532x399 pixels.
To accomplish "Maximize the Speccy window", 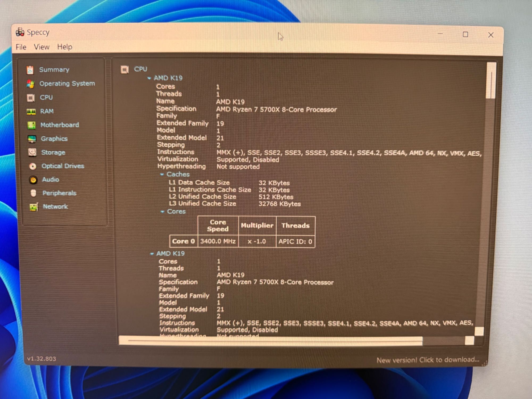I will 465,35.
